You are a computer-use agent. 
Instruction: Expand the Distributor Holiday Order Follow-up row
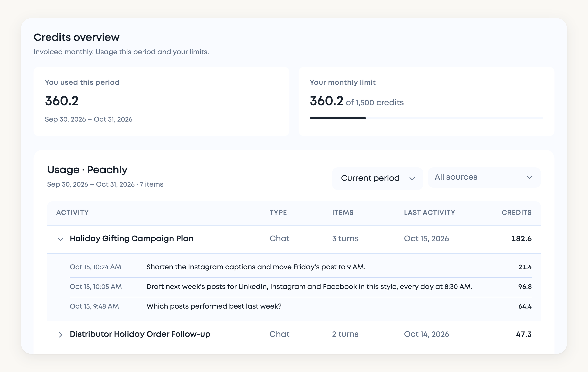[x=61, y=335]
